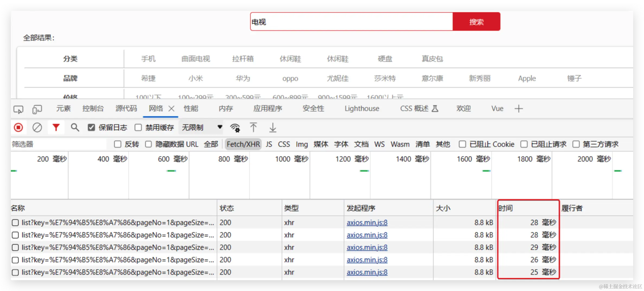Choose the Apple brand filter

click(527, 78)
